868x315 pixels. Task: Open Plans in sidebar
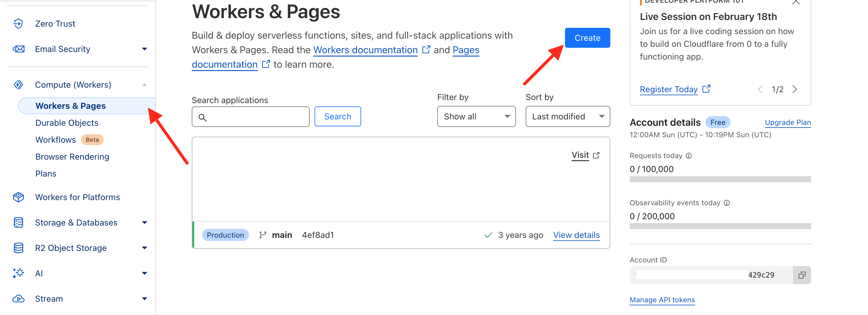[x=46, y=174]
